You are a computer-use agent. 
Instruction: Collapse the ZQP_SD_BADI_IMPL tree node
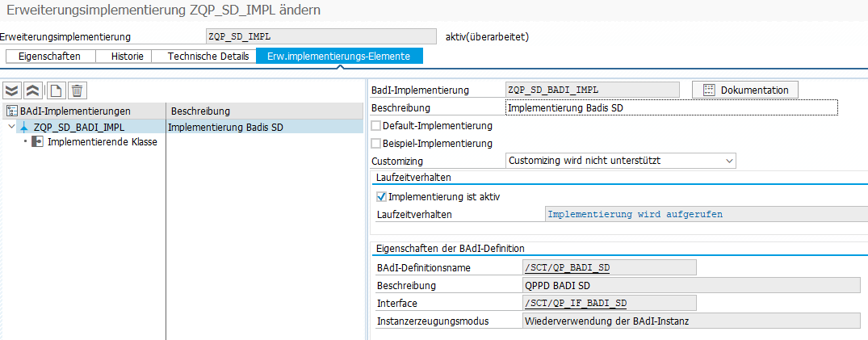[x=11, y=127]
